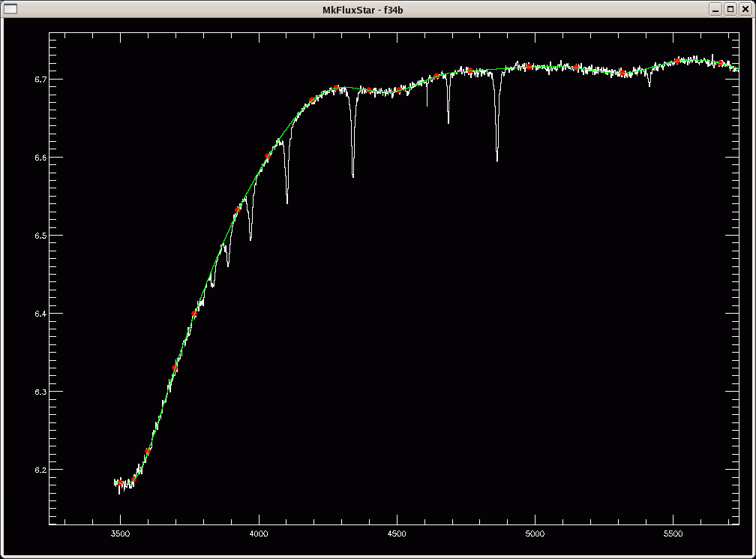Click the absorption line trough near 4100
Viewport: 756px width, 559px height.
point(287,201)
